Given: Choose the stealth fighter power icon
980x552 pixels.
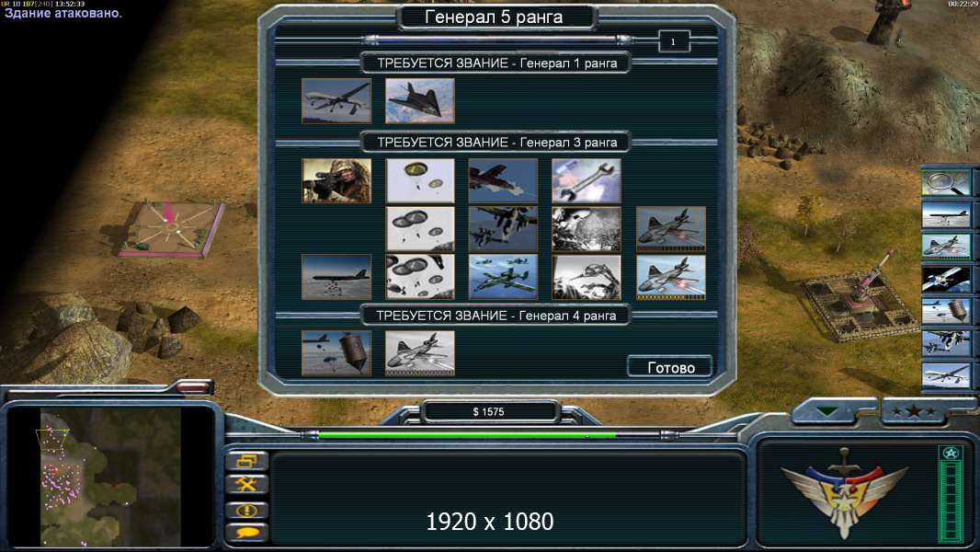Looking at the screenshot, I should [420, 100].
